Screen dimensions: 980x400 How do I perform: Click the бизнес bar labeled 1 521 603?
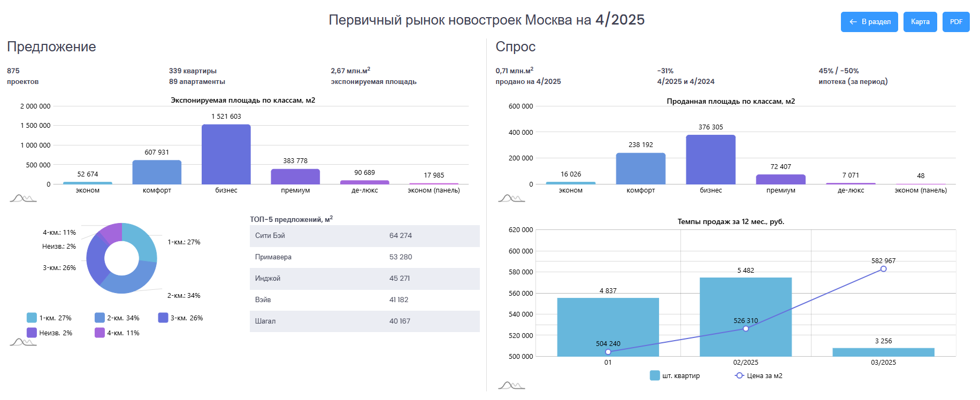pos(226,155)
